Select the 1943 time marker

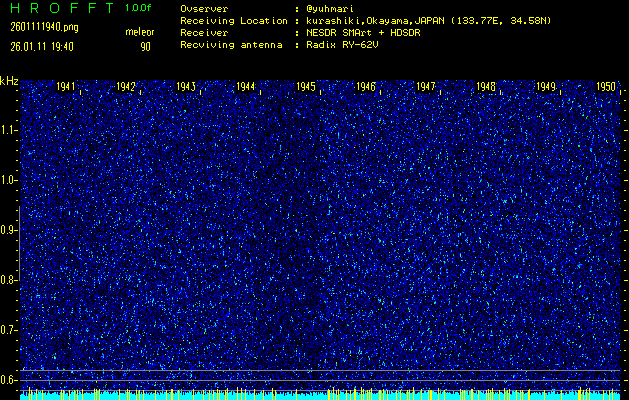(x=186, y=88)
